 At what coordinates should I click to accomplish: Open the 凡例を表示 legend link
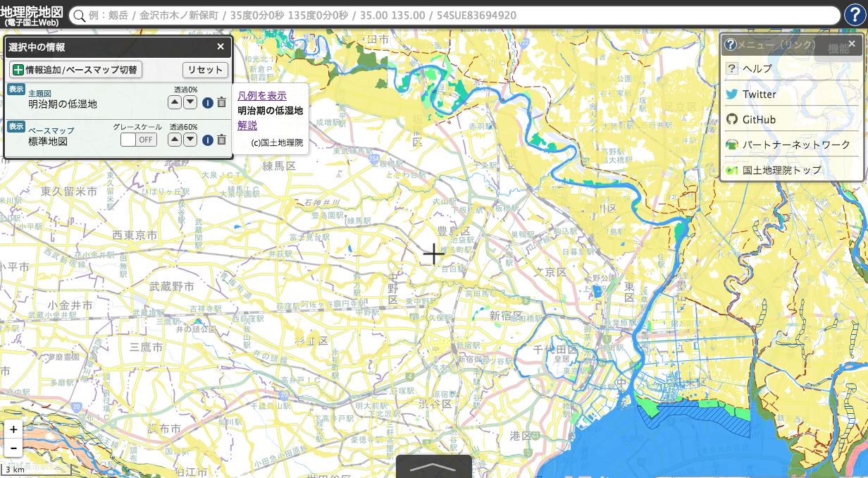[262, 95]
